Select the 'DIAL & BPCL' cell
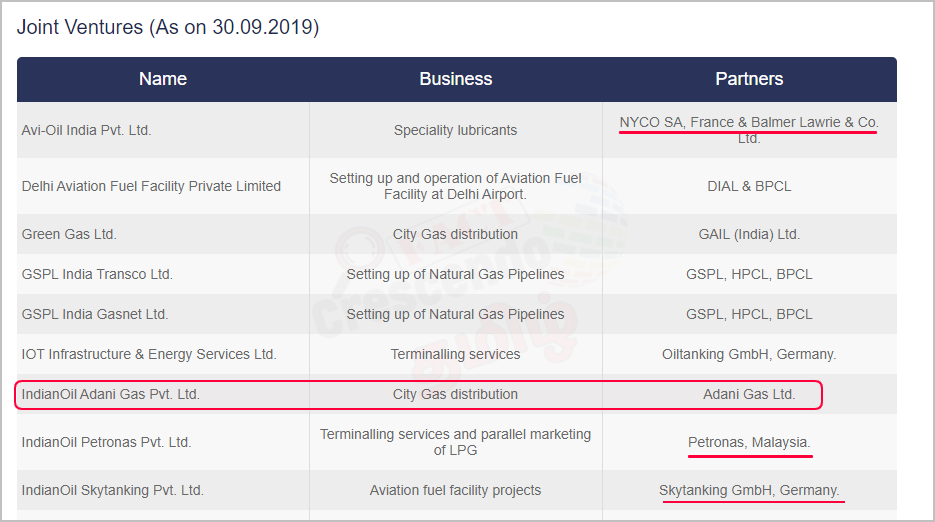 pyautogui.click(x=749, y=186)
